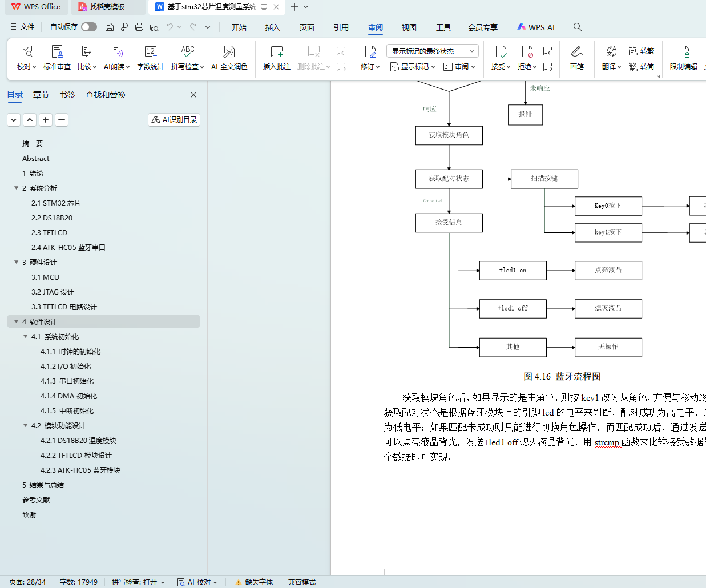Open the spell check status dropdown
This screenshot has height=588, width=706.
138,582
